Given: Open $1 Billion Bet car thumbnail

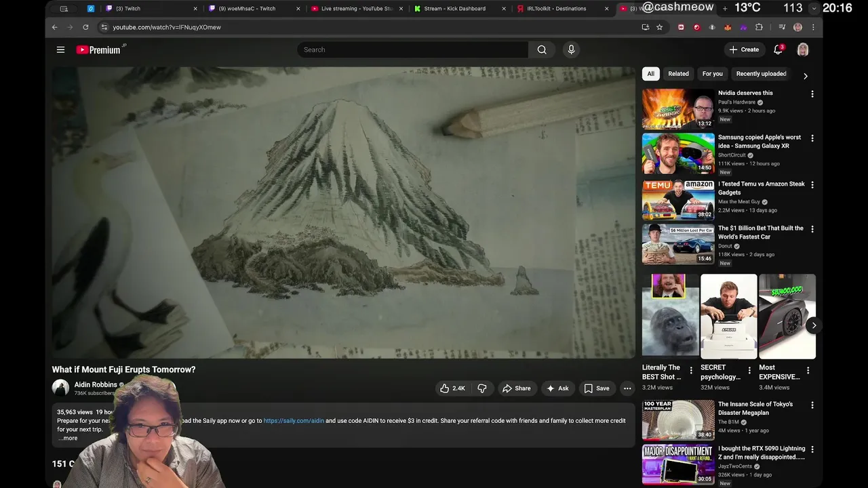Looking at the screenshot, I should pos(678,244).
